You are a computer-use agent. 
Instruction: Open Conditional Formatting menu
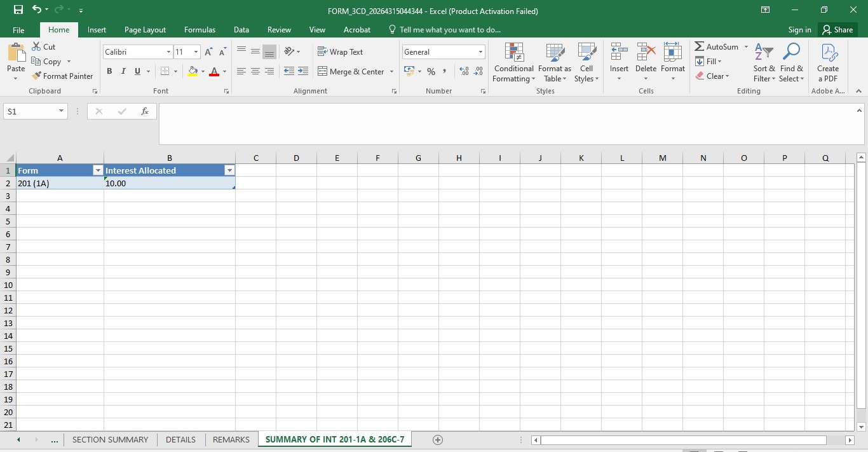click(x=513, y=62)
